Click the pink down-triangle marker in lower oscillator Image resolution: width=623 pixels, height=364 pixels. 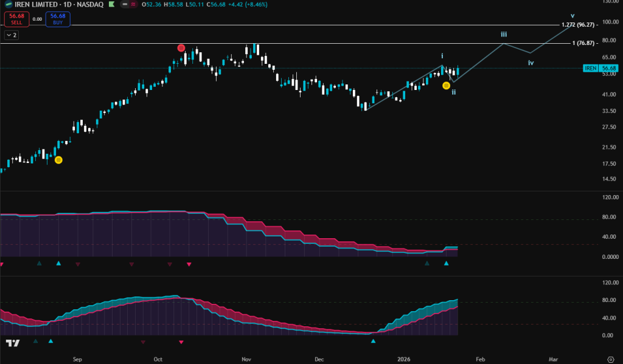[x=181, y=342]
